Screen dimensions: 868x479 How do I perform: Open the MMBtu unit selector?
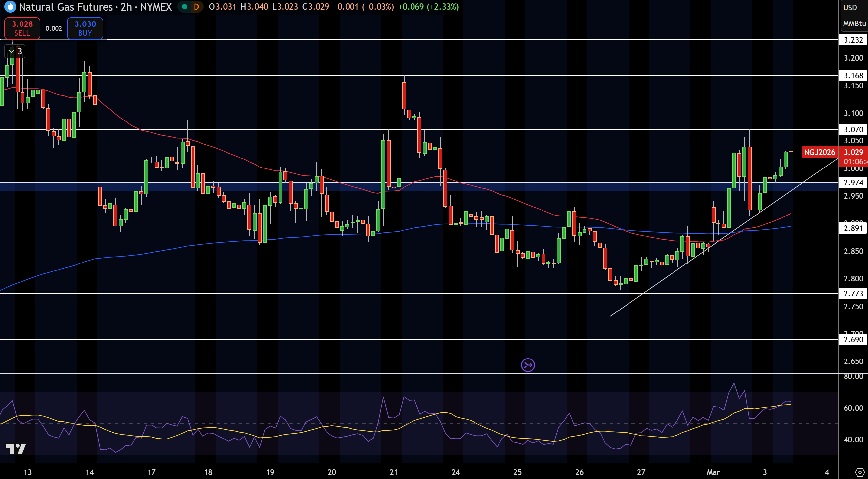pyautogui.click(x=854, y=23)
